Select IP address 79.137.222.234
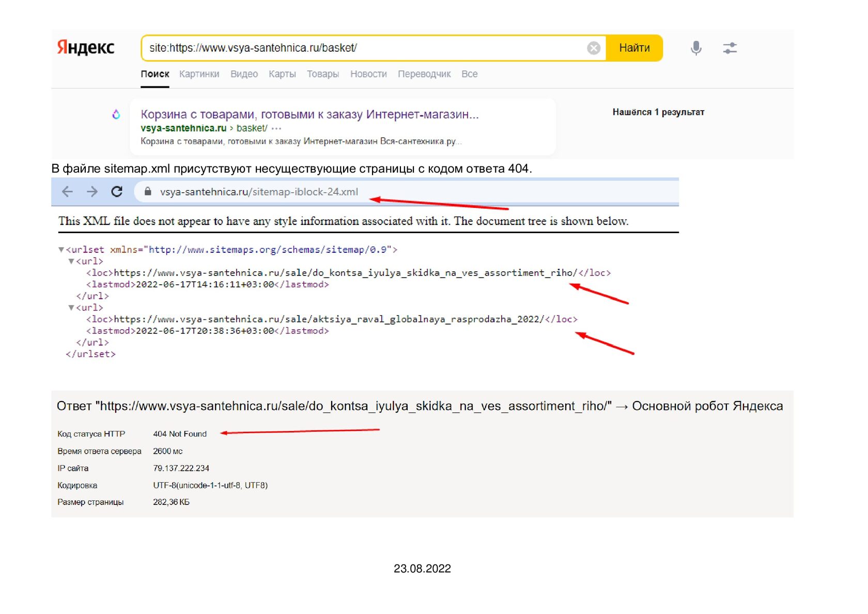868x614 pixels. click(x=181, y=468)
